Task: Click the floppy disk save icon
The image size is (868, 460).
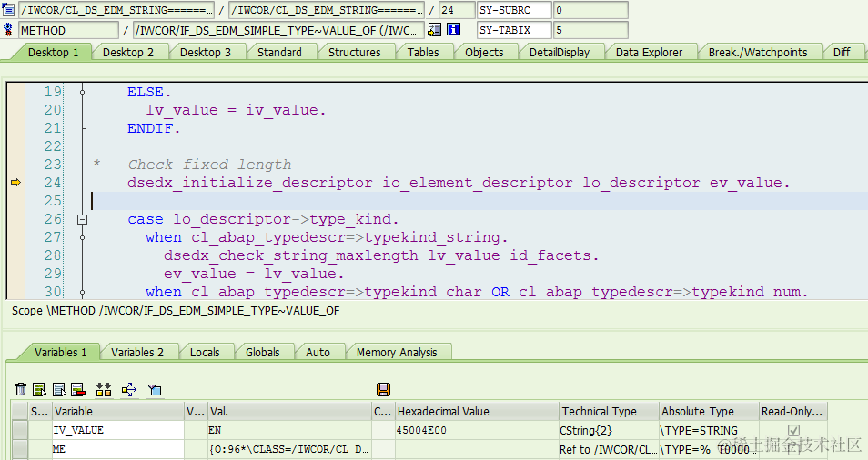Action: click(383, 389)
